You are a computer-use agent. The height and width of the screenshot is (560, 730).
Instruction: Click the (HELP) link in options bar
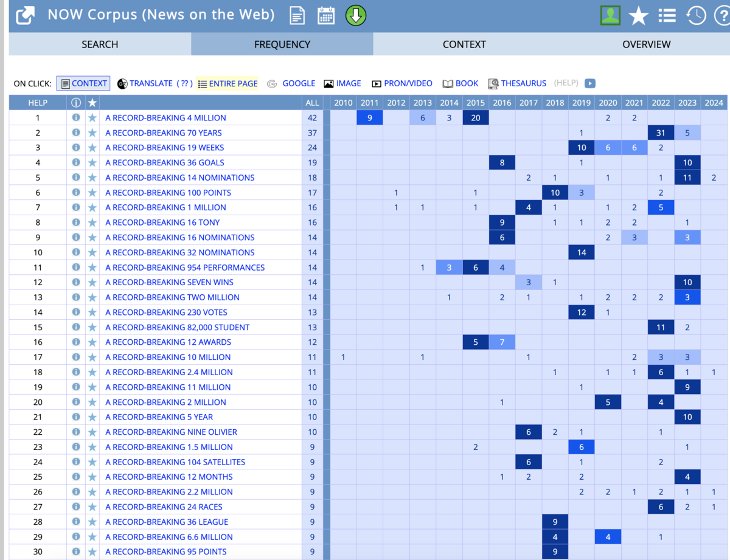coord(566,83)
